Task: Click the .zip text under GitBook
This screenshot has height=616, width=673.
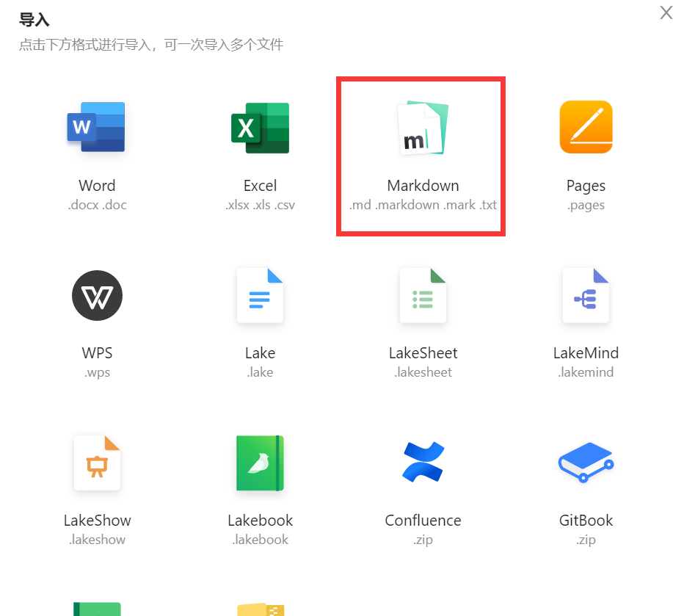Action: coord(586,540)
